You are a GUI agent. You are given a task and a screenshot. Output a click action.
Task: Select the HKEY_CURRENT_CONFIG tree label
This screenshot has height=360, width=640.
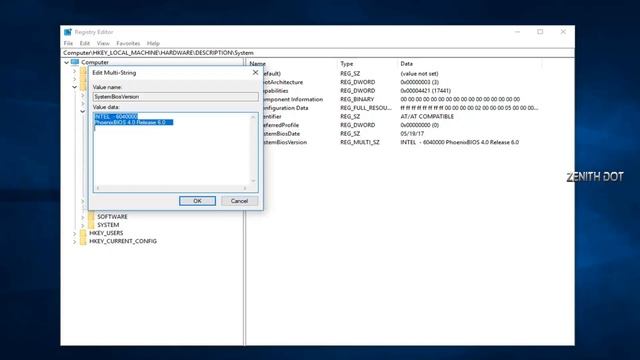123,241
